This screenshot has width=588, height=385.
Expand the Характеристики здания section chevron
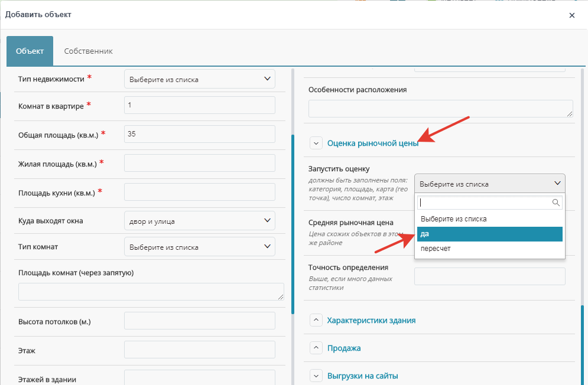click(316, 320)
